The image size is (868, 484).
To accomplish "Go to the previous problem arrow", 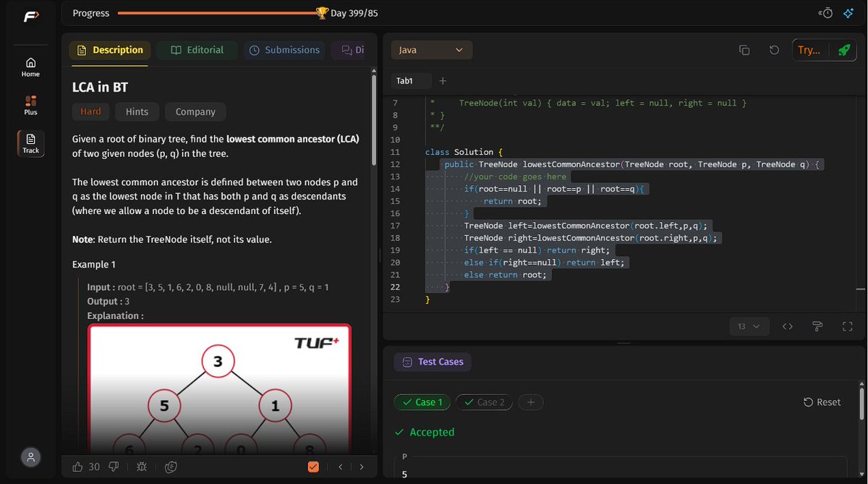I will 340,467.
